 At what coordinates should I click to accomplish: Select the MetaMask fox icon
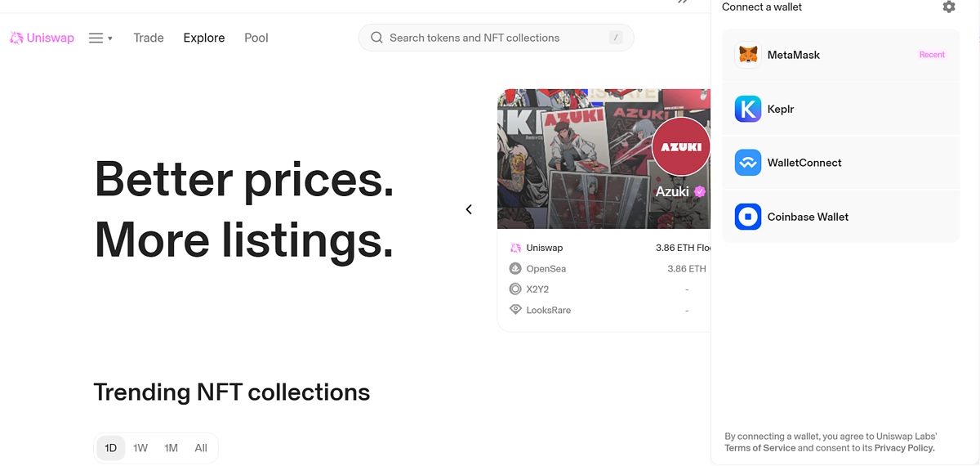[x=748, y=55]
